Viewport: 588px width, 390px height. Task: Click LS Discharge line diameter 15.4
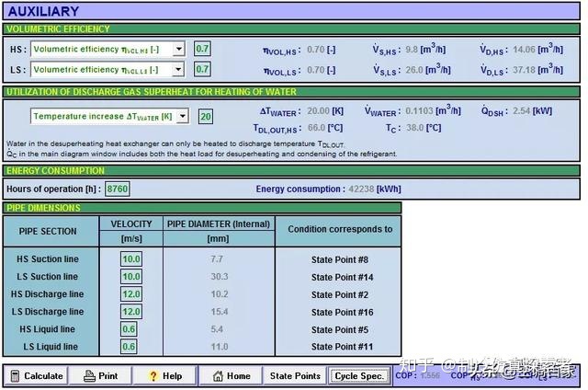220,312
